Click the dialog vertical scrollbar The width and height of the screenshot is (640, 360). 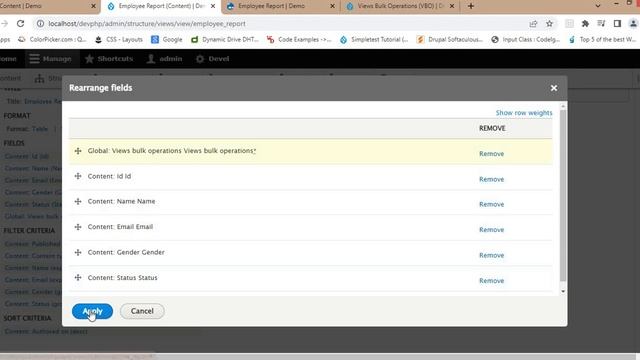click(563, 196)
